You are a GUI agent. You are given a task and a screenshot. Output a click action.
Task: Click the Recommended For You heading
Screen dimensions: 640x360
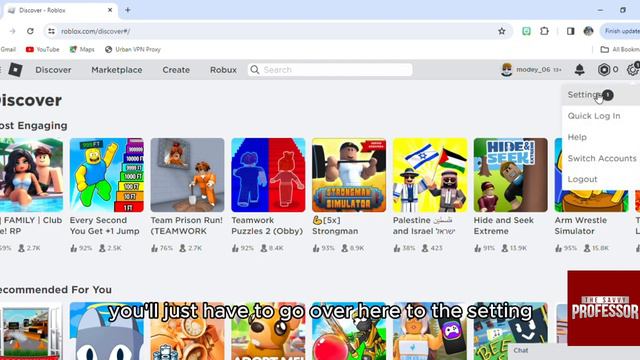(56, 290)
